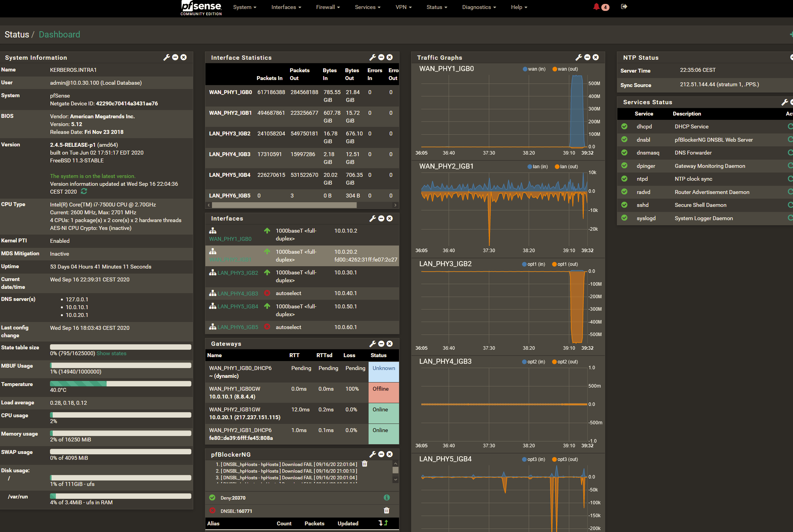793x532 pixels.
Task: Click the Interface Statistics horizontal scrollbar
Action: click(284, 205)
